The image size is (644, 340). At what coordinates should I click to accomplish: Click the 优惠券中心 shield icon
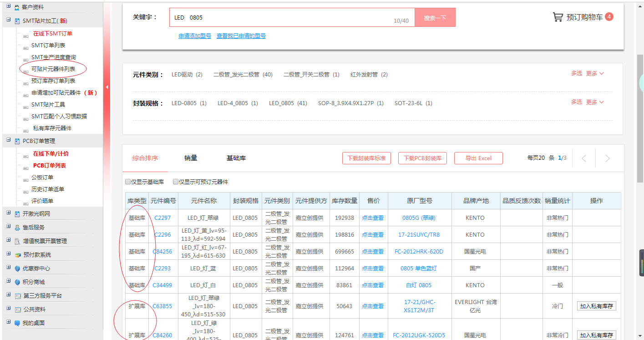(17, 269)
